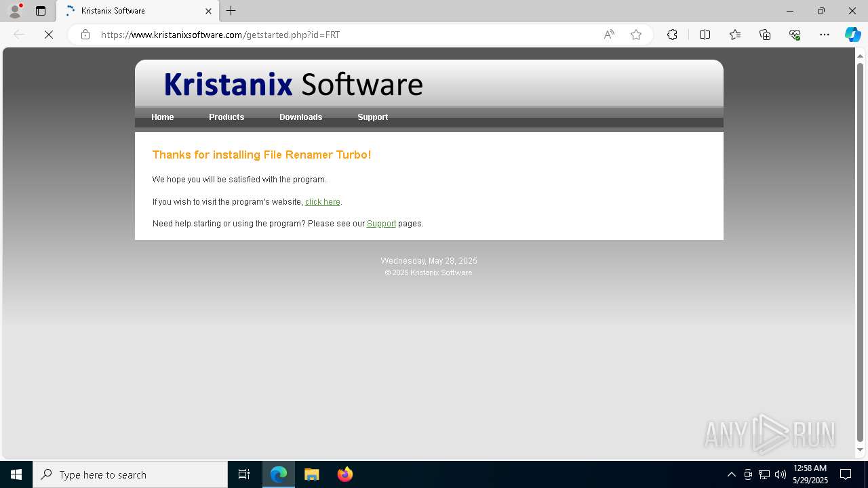Open volume control speaker icon
Viewport: 868px width, 488px height.
pyautogui.click(x=781, y=474)
